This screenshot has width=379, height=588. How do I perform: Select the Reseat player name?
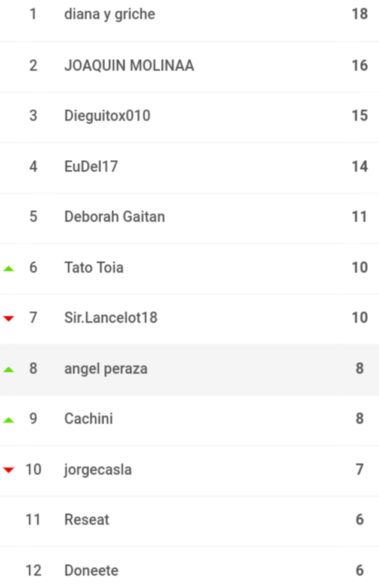[x=87, y=520]
